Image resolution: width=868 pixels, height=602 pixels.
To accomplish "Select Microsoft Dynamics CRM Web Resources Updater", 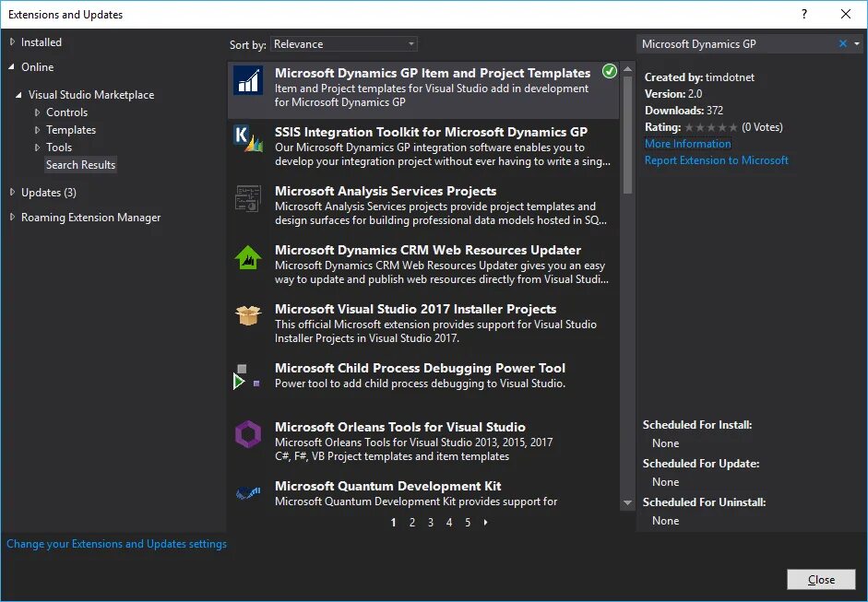I will pyautogui.click(x=423, y=266).
